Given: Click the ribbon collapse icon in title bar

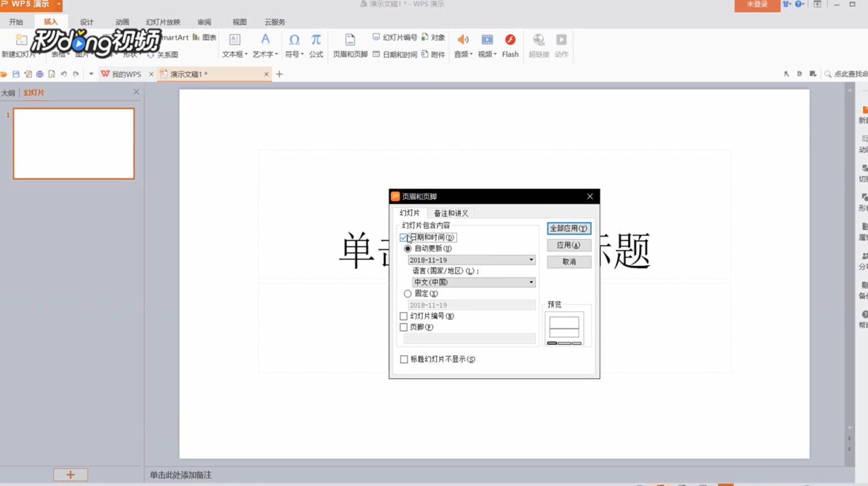Looking at the screenshot, I should pyautogui.click(x=817, y=4).
